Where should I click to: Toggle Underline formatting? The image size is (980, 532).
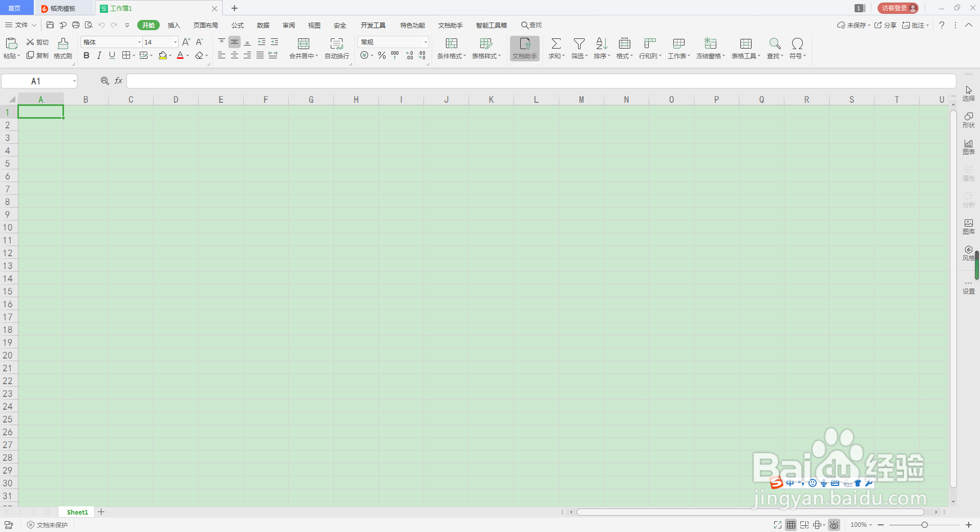[112, 55]
